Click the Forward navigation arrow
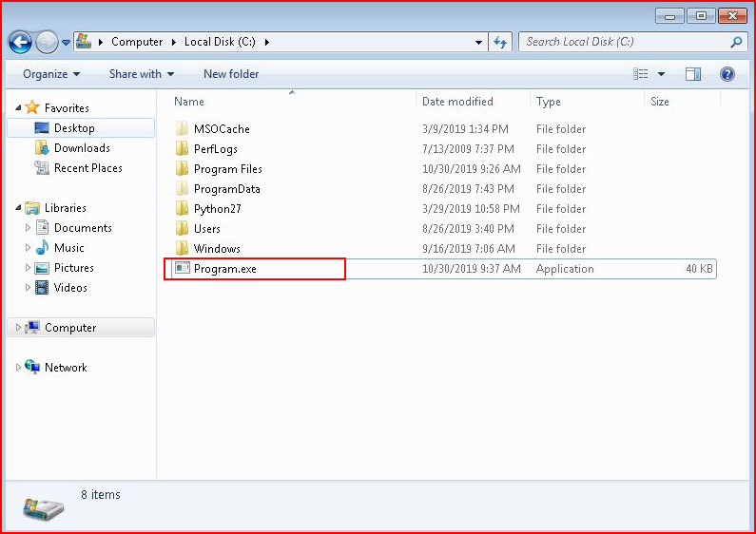This screenshot has width=756, height=534. (47, 43)
